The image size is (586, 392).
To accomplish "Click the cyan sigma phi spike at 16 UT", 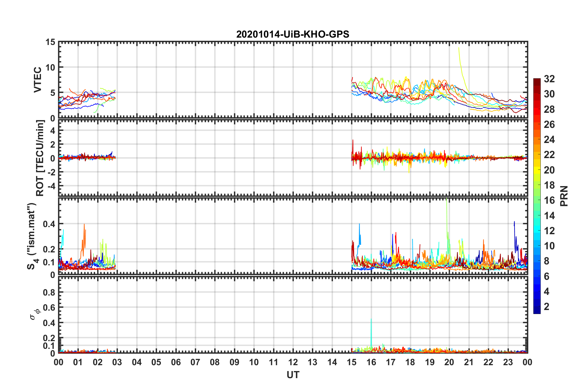I will pyautogui.click(x=371, y=334).
